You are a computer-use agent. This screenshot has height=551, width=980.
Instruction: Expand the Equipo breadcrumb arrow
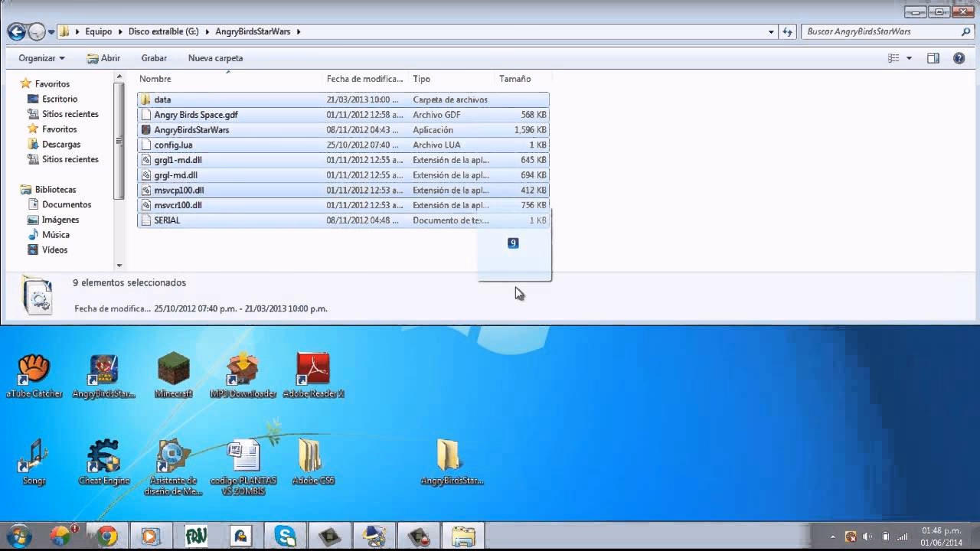[x=119, y=32]
